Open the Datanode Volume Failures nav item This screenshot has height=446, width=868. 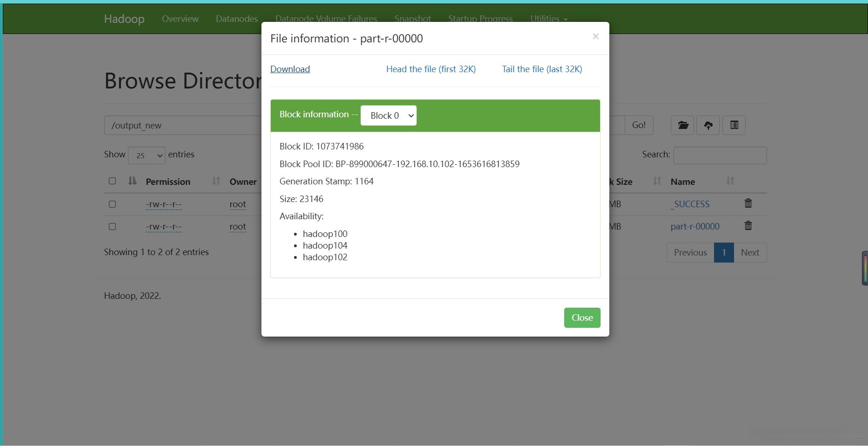point(326,19)
